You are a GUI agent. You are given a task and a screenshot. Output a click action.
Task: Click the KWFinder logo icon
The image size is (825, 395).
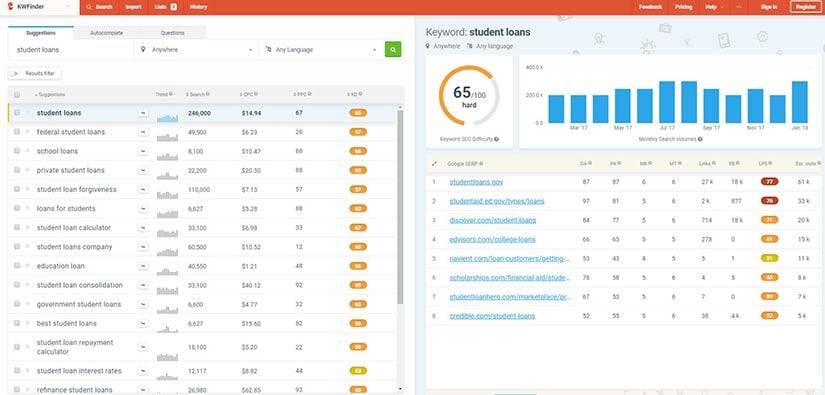pos(11,7)
